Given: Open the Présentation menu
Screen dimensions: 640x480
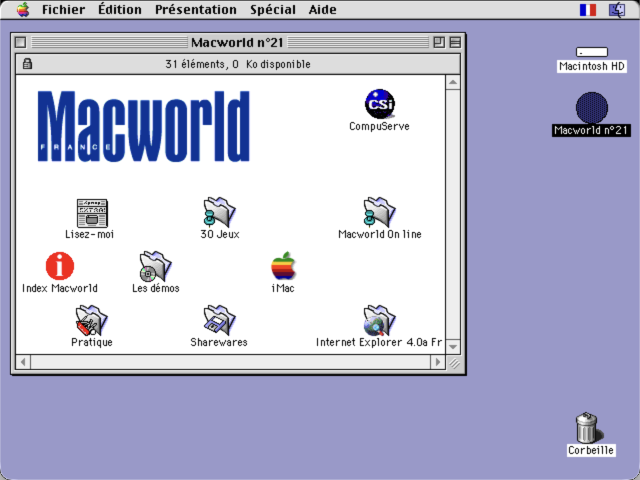Looking at the screenshot, I should [x=196, y=9].
